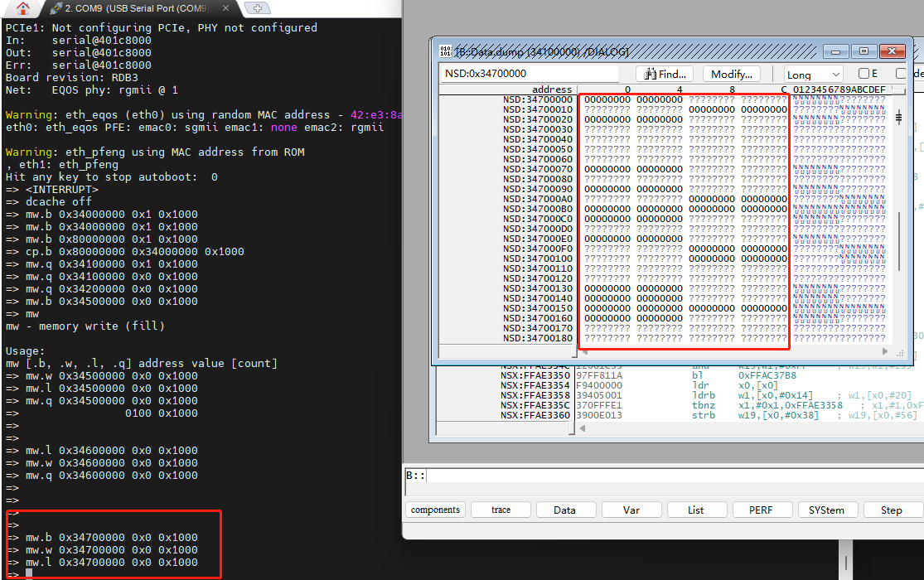Switch to the Data view via bottom toolbar
Image resolution: width=924 pixels, height=580 pixels.
[x=565, y=510]
